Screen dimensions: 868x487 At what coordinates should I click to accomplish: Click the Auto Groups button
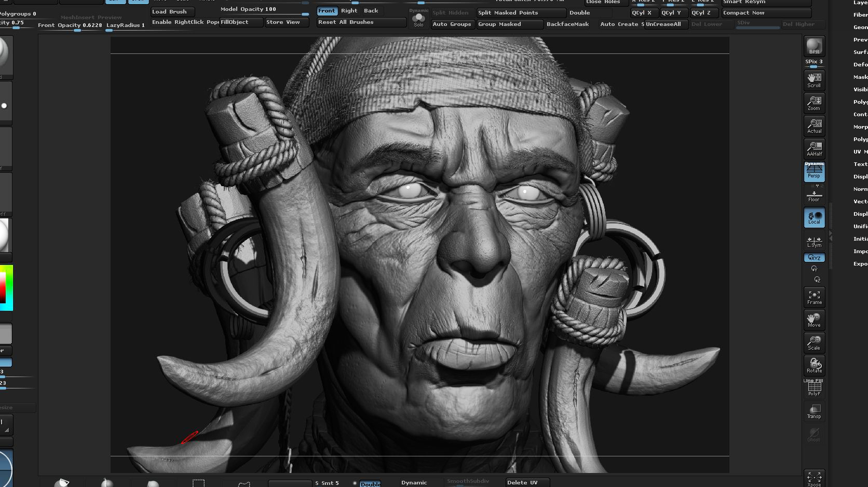coord(453,24)
